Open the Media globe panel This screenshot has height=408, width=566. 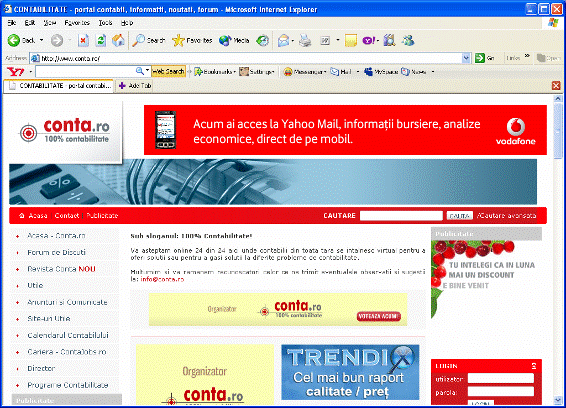(x=225, y=40)
